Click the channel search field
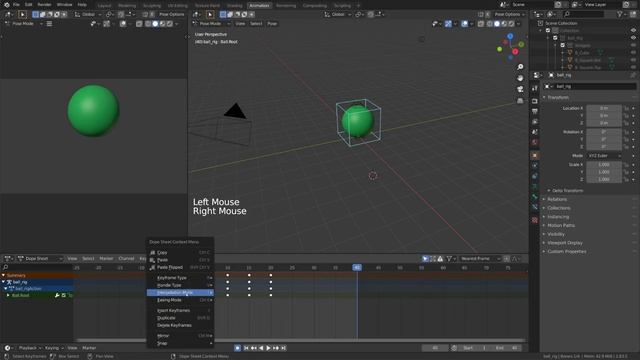 click(x=38, y=267)
